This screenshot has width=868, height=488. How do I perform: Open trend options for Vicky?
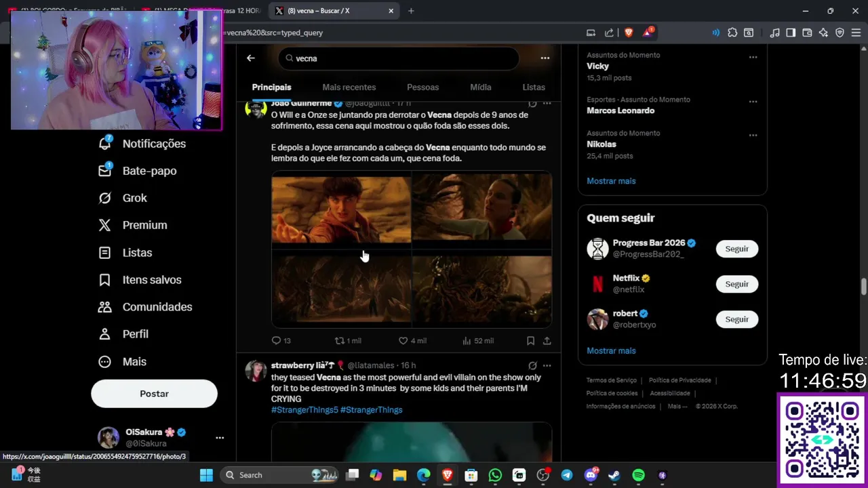(x=753, y=57)
